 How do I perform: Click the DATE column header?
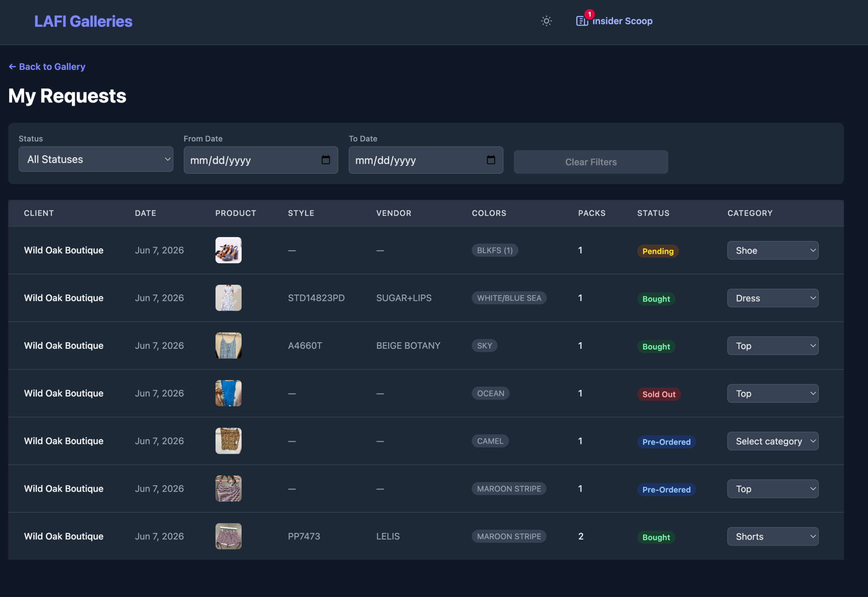[x=145, y=213]
